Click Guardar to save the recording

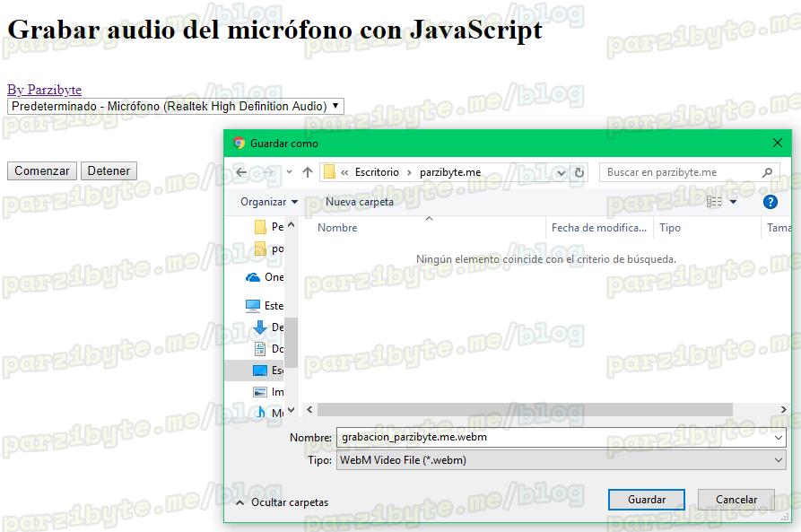coord(646,500)
